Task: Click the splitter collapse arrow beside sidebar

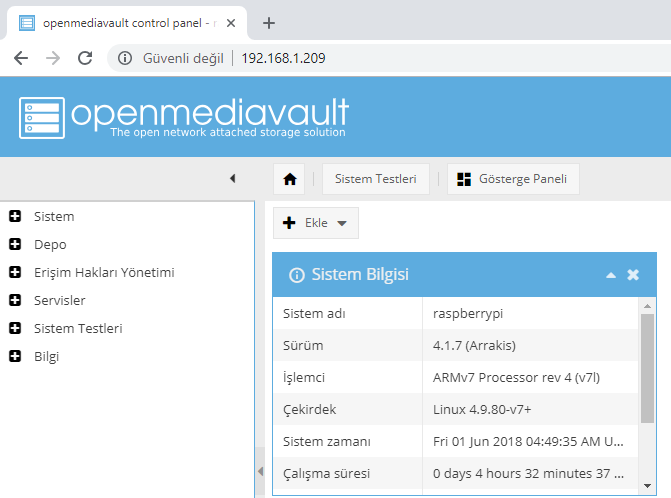Action: (260, 471)
